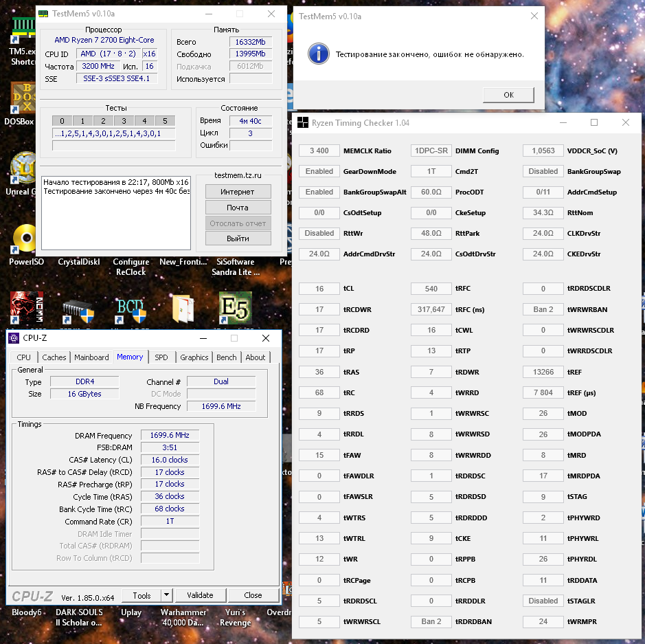Click the tRFC (ns) value 317,647
The width and height of the screenshot is (645, 644).
pos(431,309)
